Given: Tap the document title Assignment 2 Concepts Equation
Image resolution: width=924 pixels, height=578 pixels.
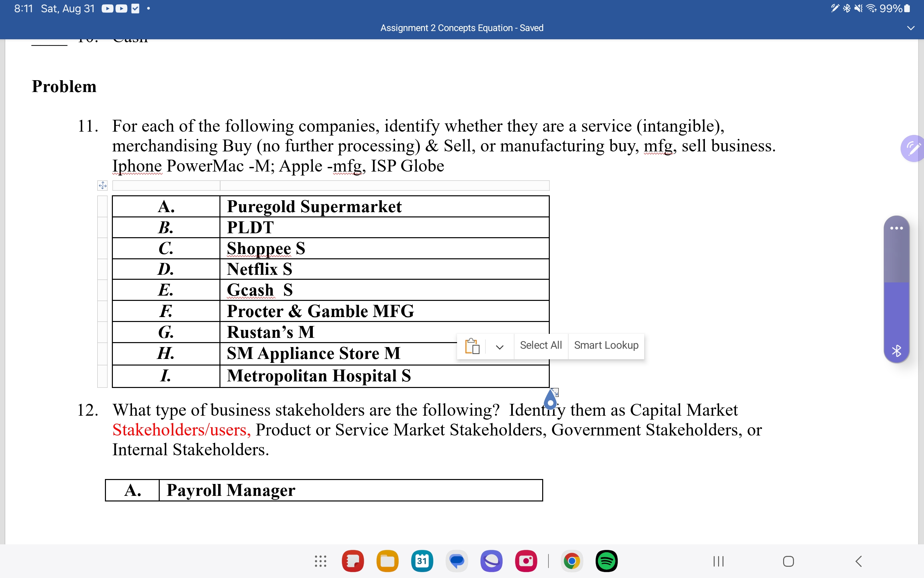Looking at the screenshot, I should (462, 28).
